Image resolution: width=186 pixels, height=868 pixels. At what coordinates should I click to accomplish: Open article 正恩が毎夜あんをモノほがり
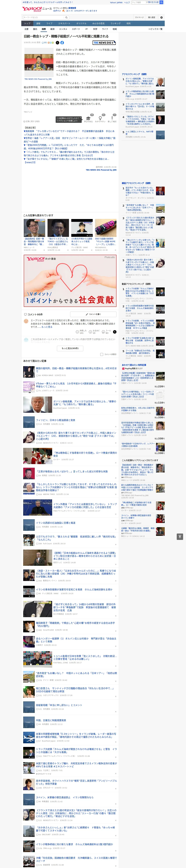pos(72,471)
